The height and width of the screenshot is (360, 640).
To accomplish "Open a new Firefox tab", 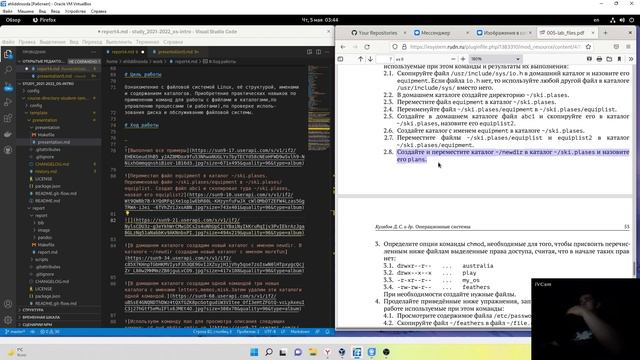I will pyautogui.click(x=605, y=33).
